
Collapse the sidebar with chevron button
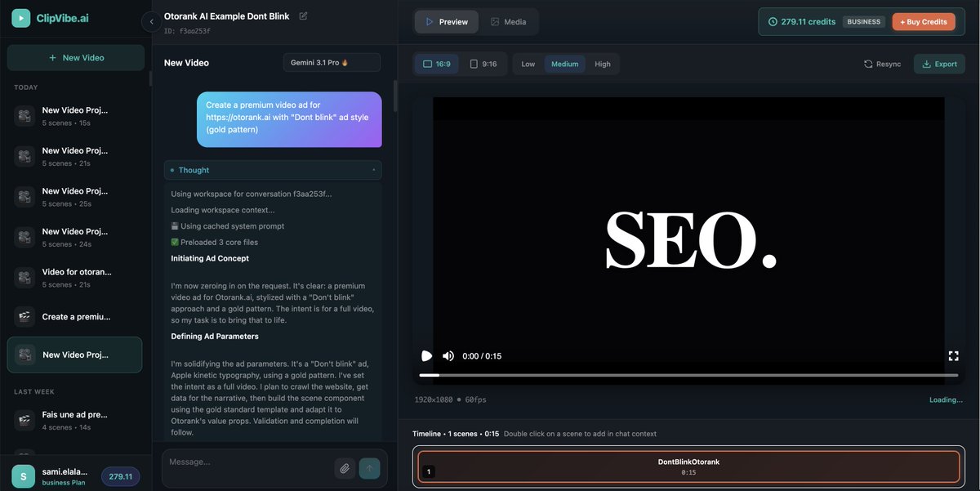click(151, 22)
